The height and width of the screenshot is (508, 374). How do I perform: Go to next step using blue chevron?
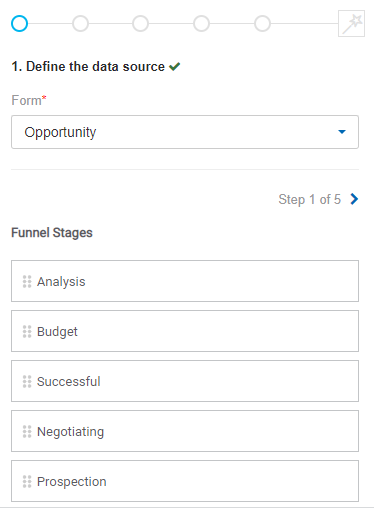[x=354, y=199]
